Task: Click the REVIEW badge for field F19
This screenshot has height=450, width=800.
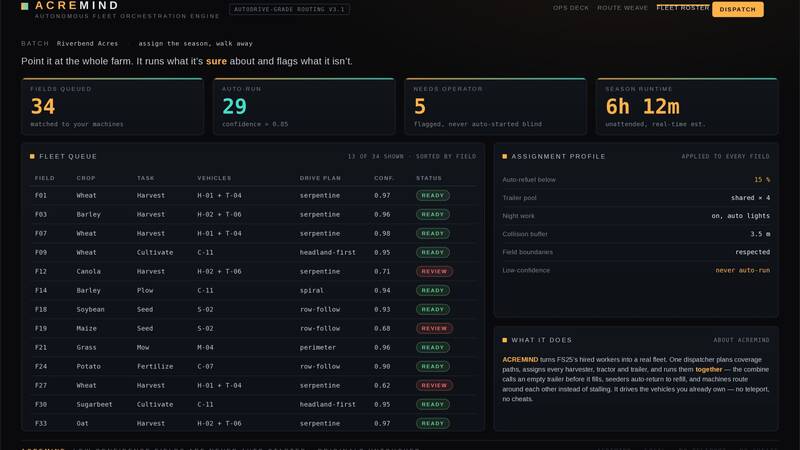Action: tap(434, 328)
